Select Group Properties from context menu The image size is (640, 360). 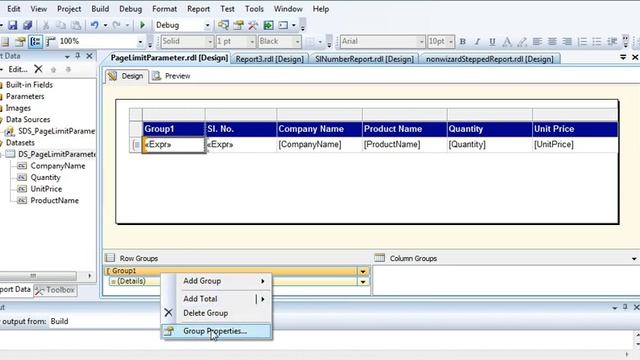point(217,331)
